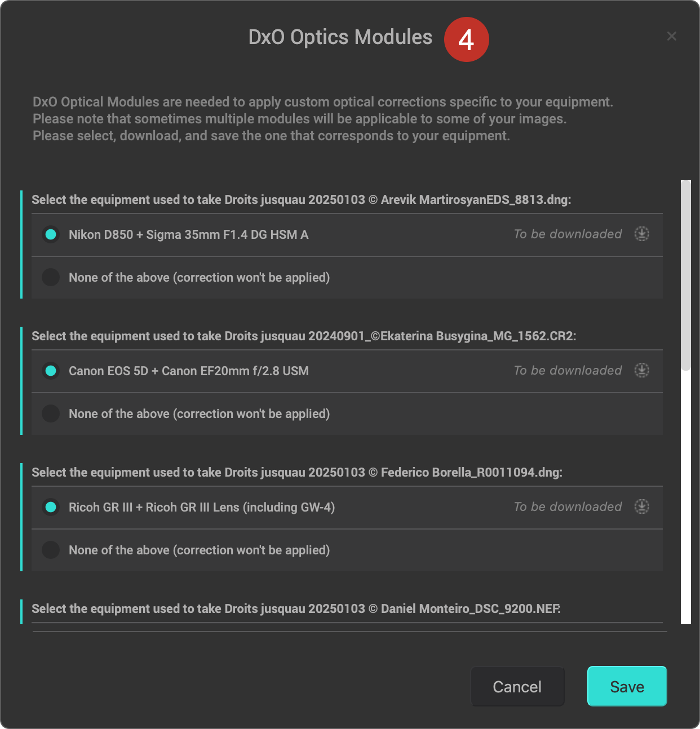Viewport: 700px width, 729px height.
Task: Select Nikon D850 + Sigma 35mm F1.4 option
Action: 51,234
